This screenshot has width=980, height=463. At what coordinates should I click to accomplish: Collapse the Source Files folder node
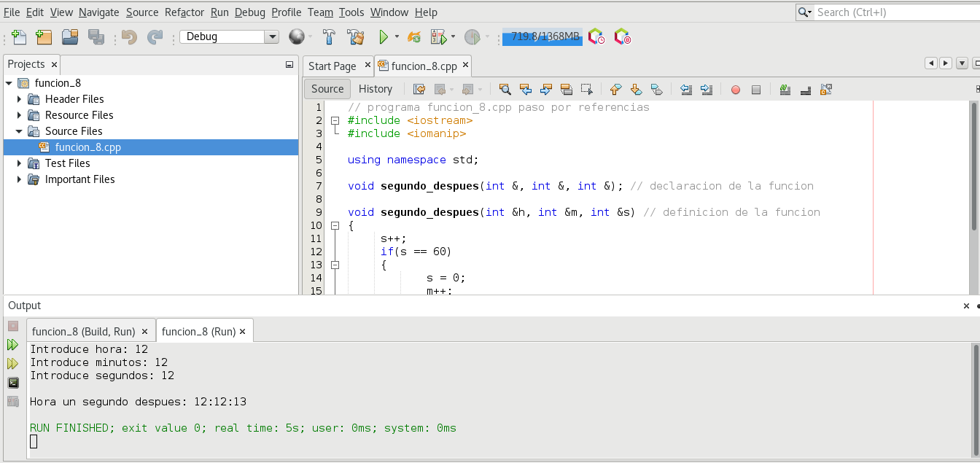(x=20, y=131)
